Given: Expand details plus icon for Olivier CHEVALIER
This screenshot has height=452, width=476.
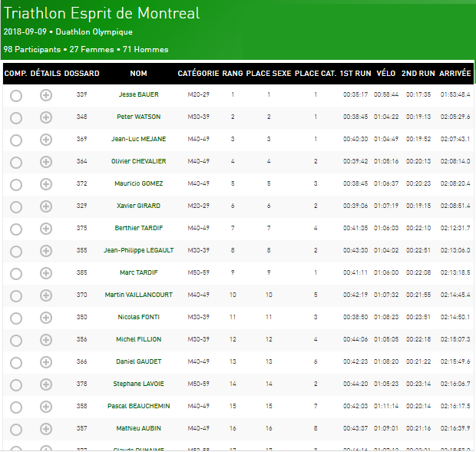Looking at the screenshot, I should (x=46, y=162).
